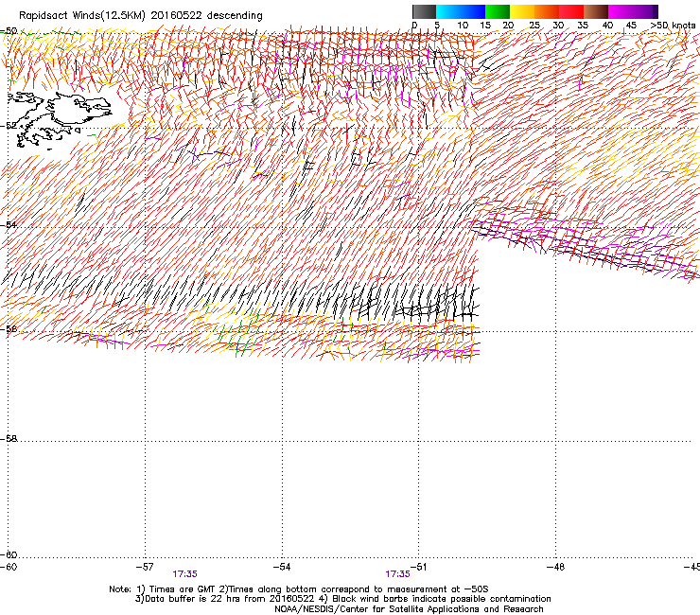Click the '-52' latitude axis label
Viewport: 700px width, 615px height.
click(x=9, y=126)
